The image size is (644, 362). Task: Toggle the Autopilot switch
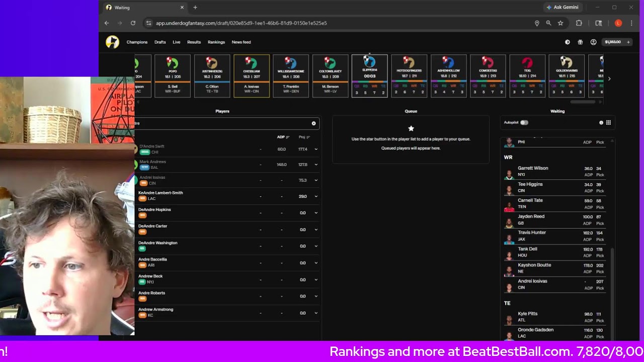pos(524,123)
